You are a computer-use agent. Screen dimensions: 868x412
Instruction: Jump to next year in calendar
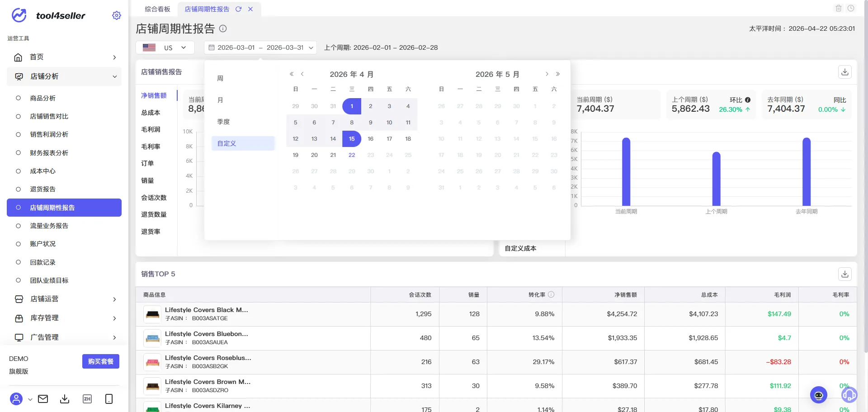[x=558, y=74]
